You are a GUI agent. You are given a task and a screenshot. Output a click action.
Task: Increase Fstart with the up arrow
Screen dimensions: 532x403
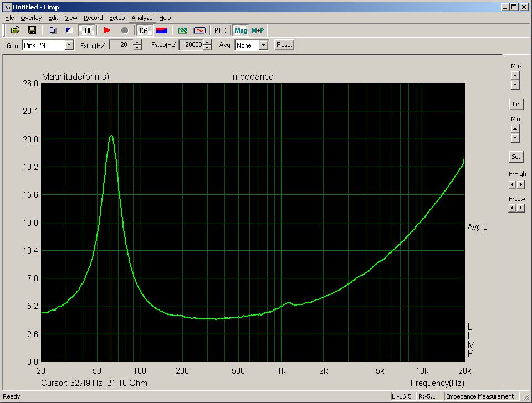[137, 43]
